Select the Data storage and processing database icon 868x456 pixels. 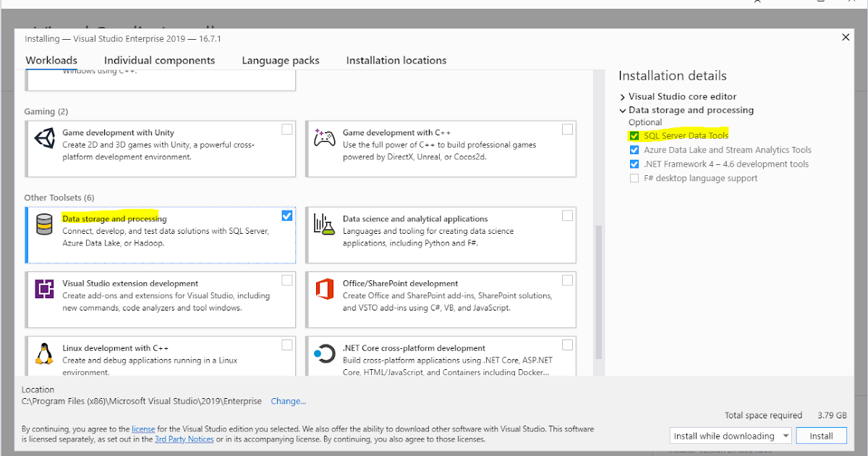pos(45,224)
